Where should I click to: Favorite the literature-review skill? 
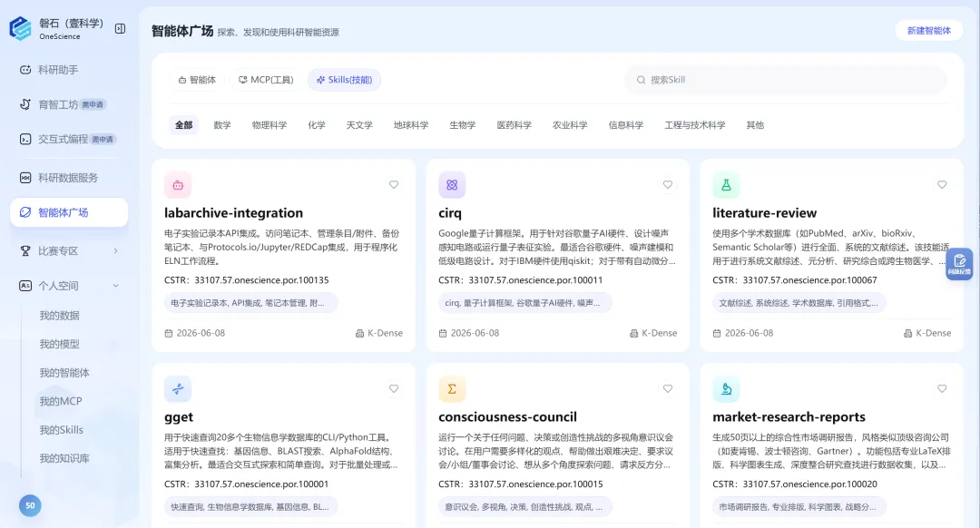tap(942, 185)
